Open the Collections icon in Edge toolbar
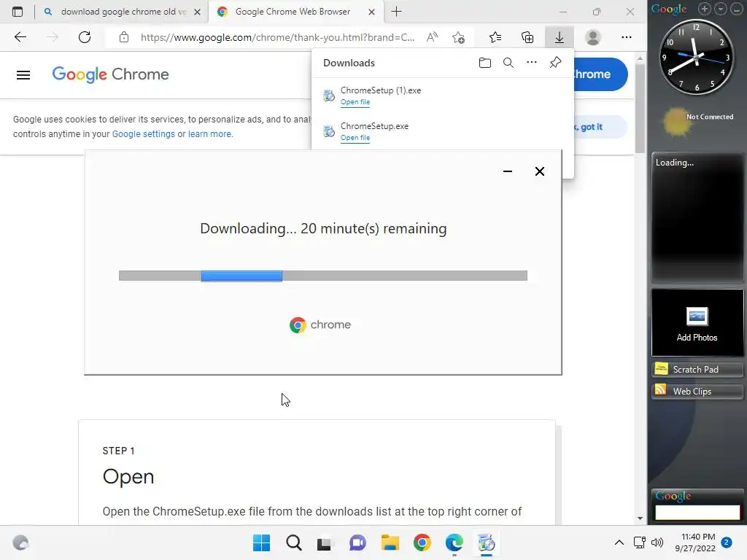Screen dimensions: 747x560 [x=527, y=37]
